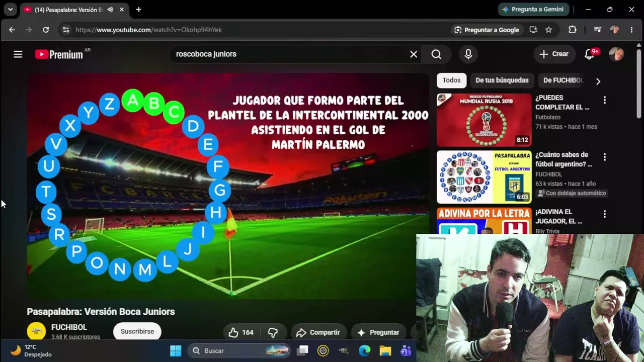
Task: Open the YouTube guide hamburger menu
Action: (18, 54)
